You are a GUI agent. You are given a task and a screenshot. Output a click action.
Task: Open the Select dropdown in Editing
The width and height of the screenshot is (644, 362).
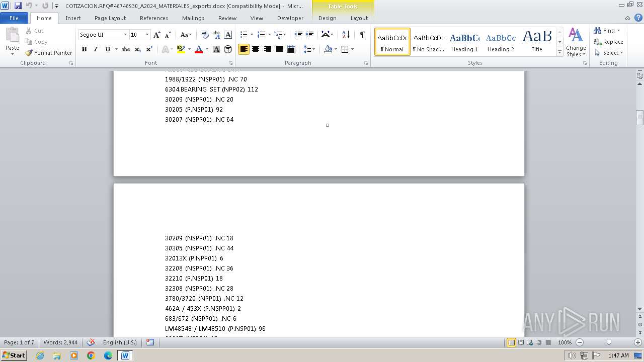click(609, 53)
